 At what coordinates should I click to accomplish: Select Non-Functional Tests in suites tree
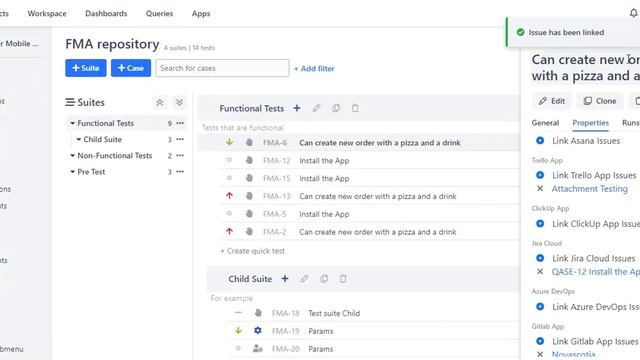click(x=115, y=156)
